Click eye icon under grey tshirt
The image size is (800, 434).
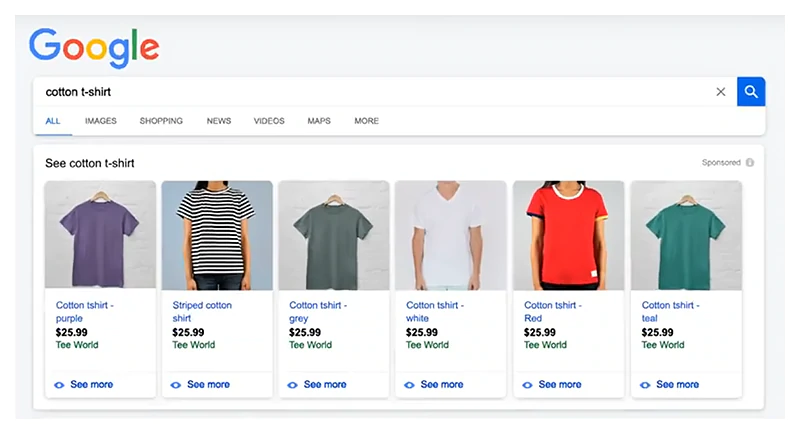point(293,385)
